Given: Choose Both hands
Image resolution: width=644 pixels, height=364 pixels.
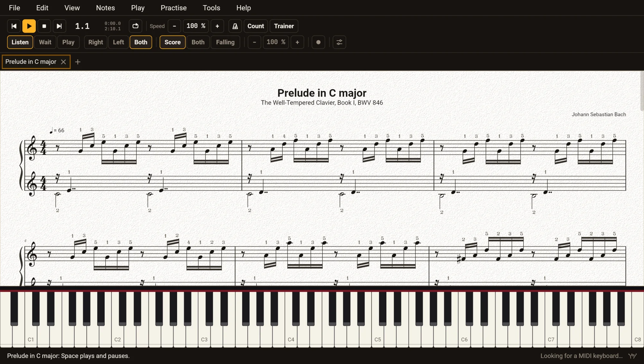Looking at the screenshot, I should coord(141,42).
